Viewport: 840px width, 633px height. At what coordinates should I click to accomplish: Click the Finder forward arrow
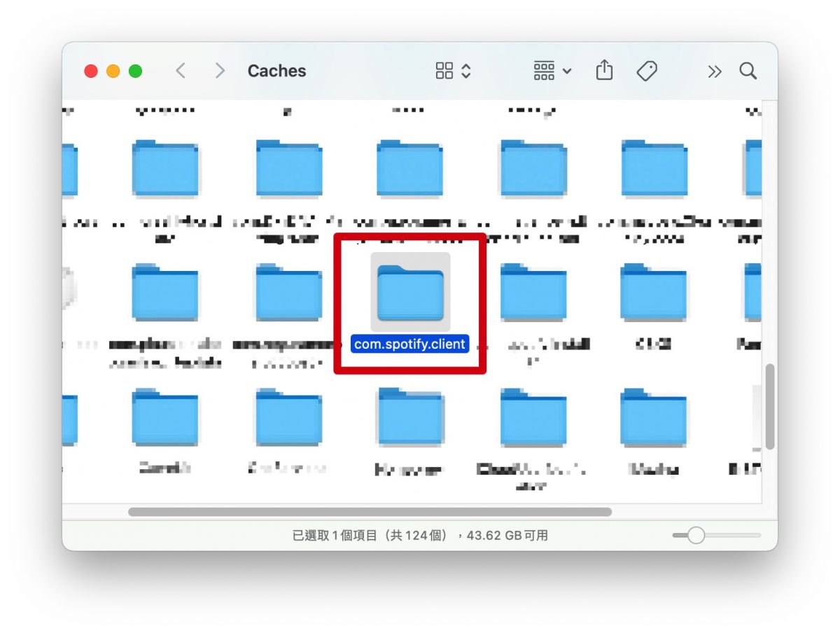click(220, 71)
